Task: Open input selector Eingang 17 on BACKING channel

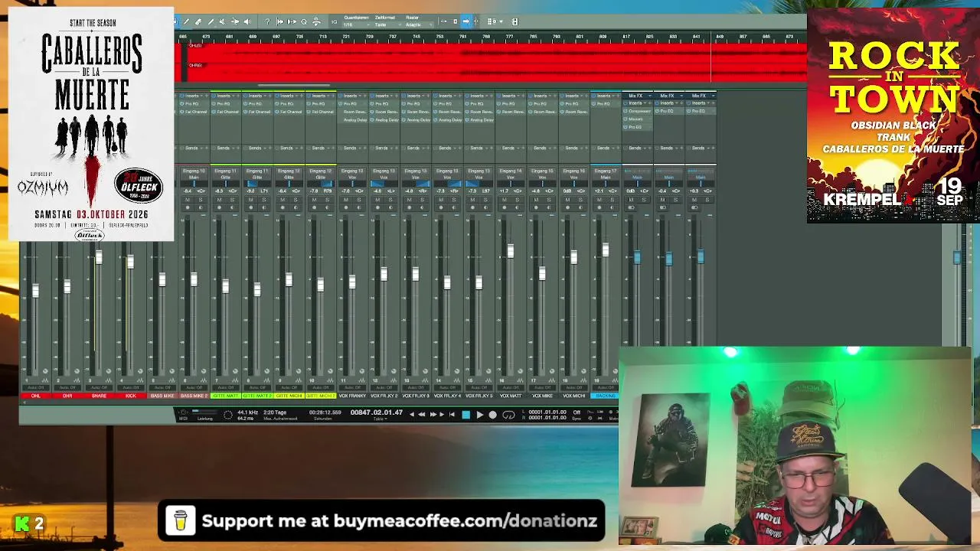Action: point(606,171)
